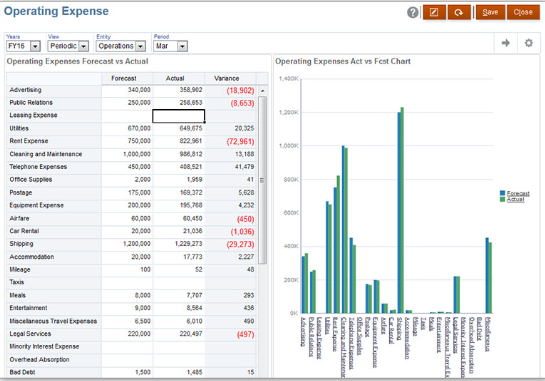
Task: Click the Close button
Action: click(523, 13)
